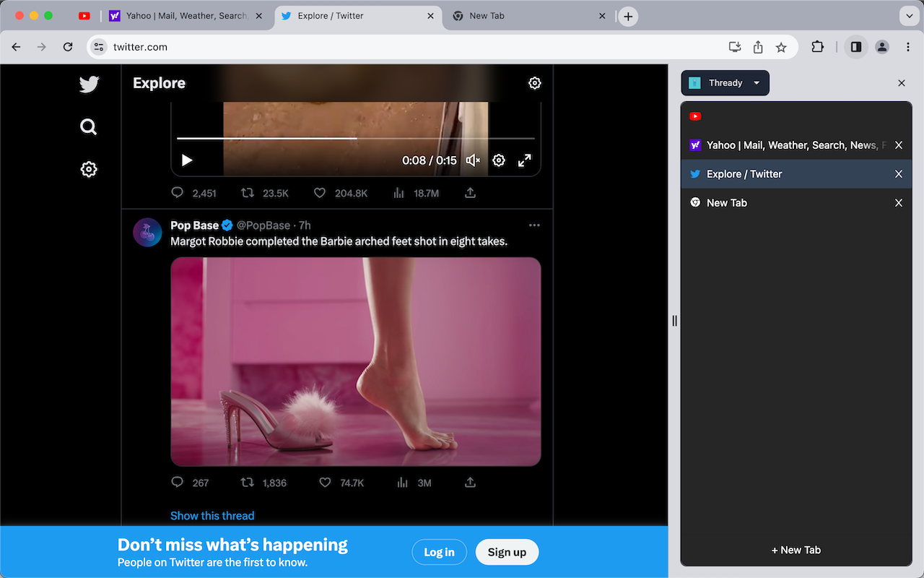The height and width of the screenshot is (578, 924).
Task: Like Pop Base tweet with 74.7K likes
Action: pyautogui.click(x=341, y=483)
